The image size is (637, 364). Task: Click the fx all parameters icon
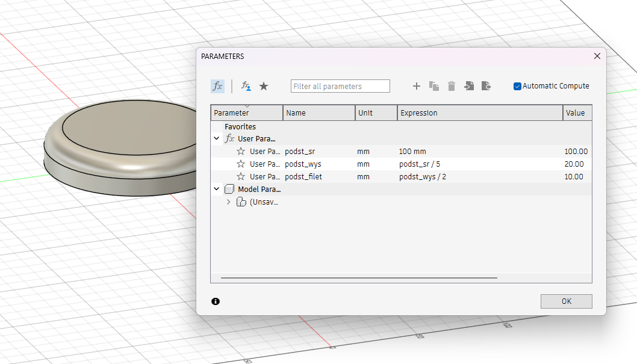coord(217,86)
